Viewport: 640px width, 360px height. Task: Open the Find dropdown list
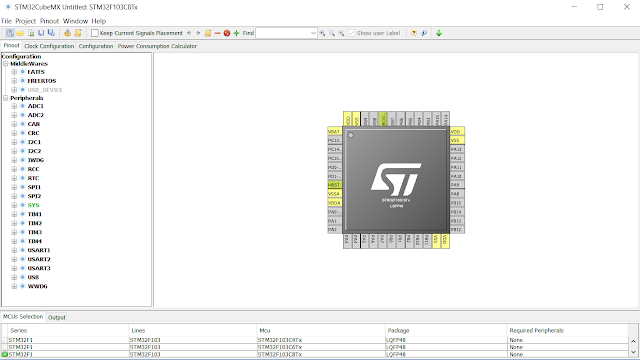point(313,33)
